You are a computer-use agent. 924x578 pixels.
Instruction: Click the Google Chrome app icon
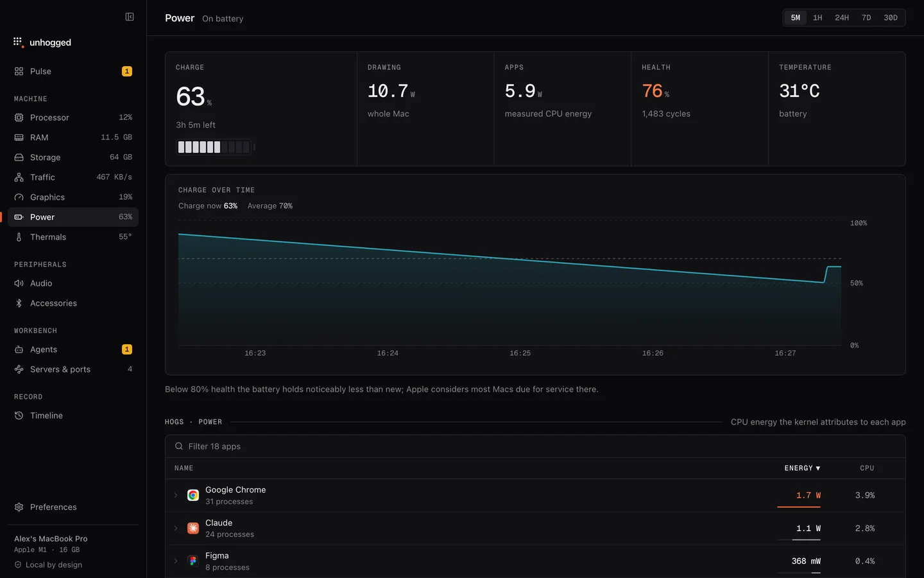pyautogui.click(x=193, y=495)
